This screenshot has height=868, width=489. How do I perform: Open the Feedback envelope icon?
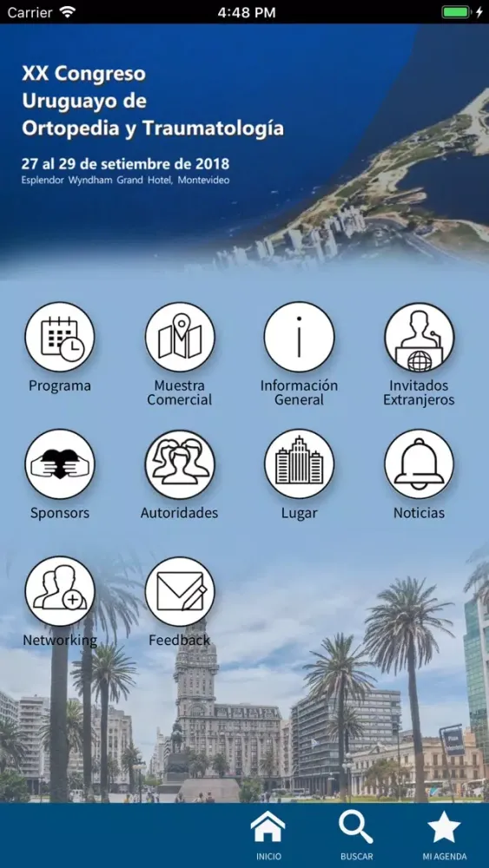[x=180, y=591]
